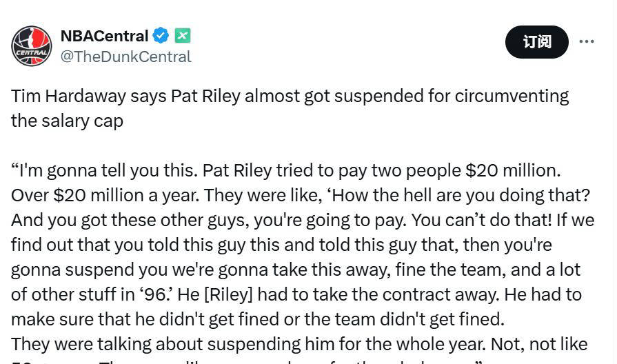Click the text line "the salary cap"

67,121
